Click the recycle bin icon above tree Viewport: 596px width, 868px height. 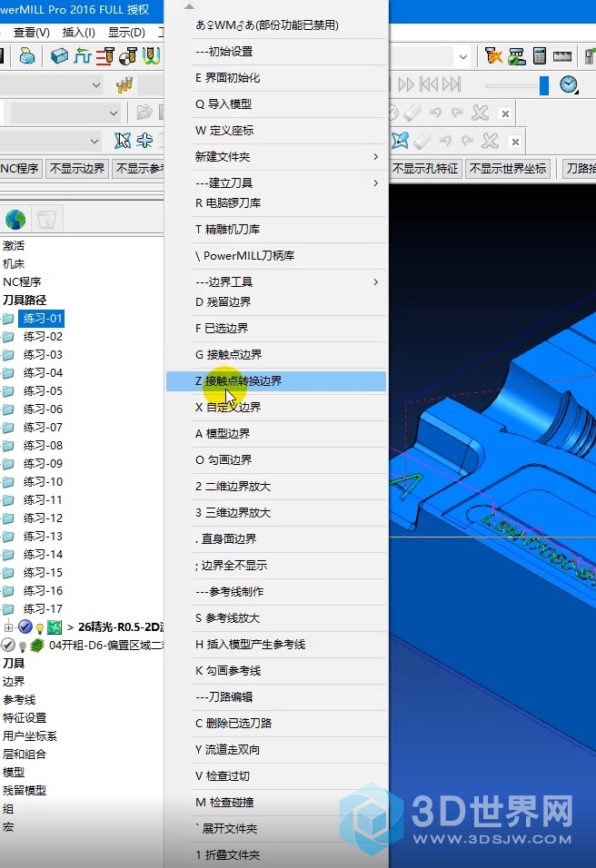(46, 219)
